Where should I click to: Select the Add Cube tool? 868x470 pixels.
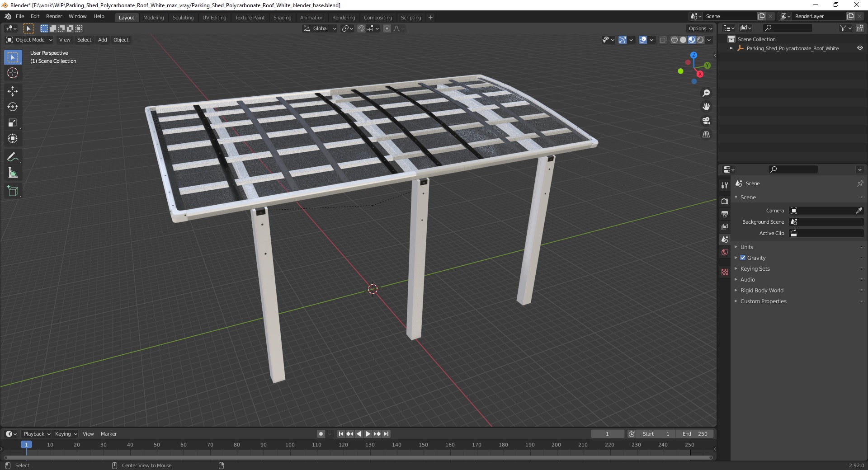point(13,191)
